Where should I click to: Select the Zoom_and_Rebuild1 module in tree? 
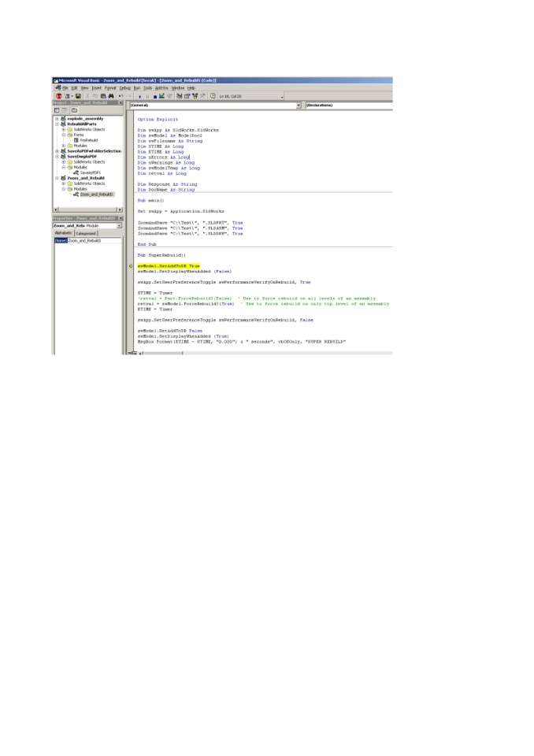point(96,195)
